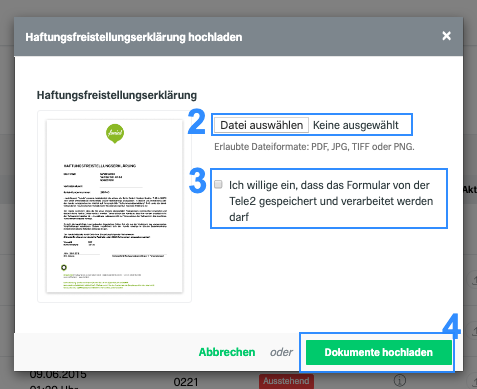Click the dialog title 'Haftungsfreistellungserklärung hochladen'
Image resolution: width=477 pixels, height=389 pixels.
point(134,37)
